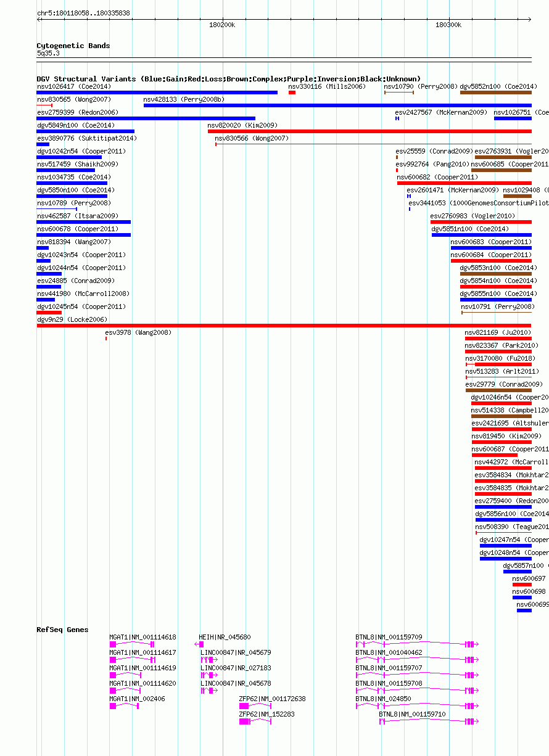The image size is (549, 756).
Task: Click BTNL8|NM_001159709 transcript
Action: tap(417, 644)
